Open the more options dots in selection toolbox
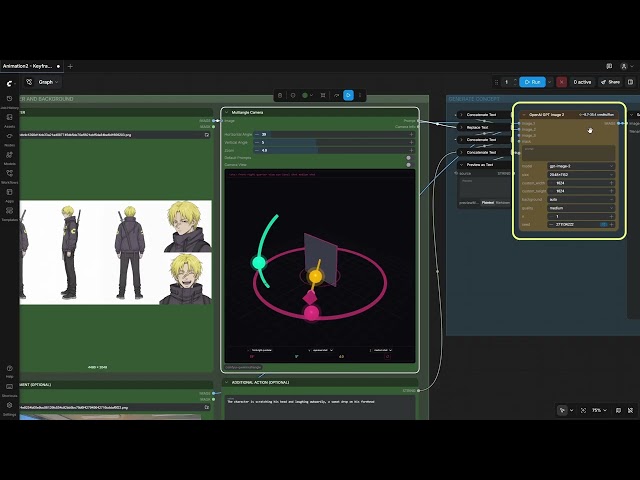 point(360,95)
